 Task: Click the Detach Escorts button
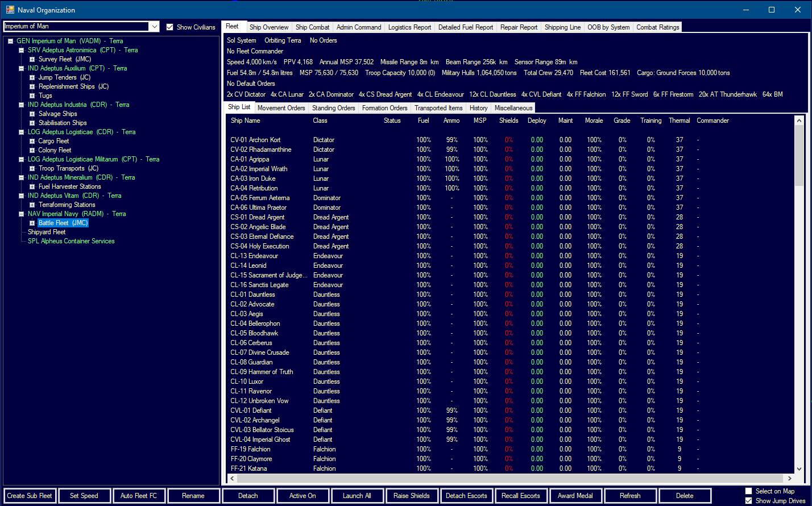pyautogui.click(x=466, y=496)
